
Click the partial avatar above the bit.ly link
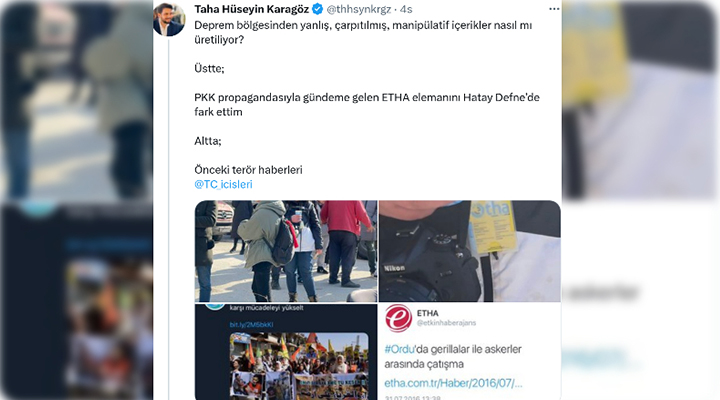tap(215, 306)
